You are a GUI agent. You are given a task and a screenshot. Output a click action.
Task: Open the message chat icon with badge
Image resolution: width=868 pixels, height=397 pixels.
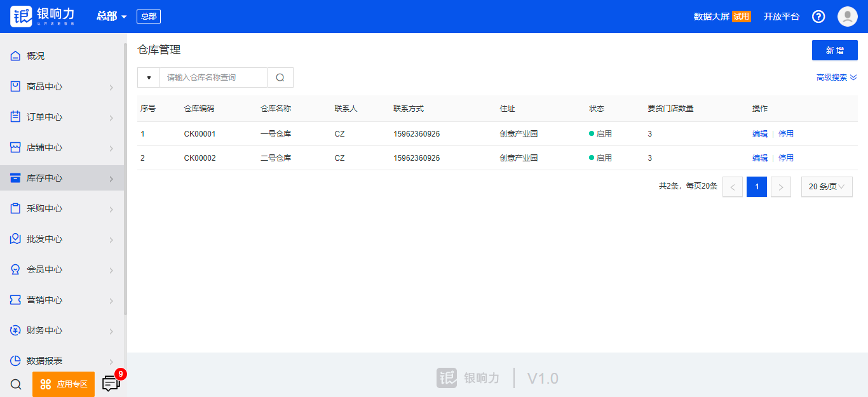111,384
